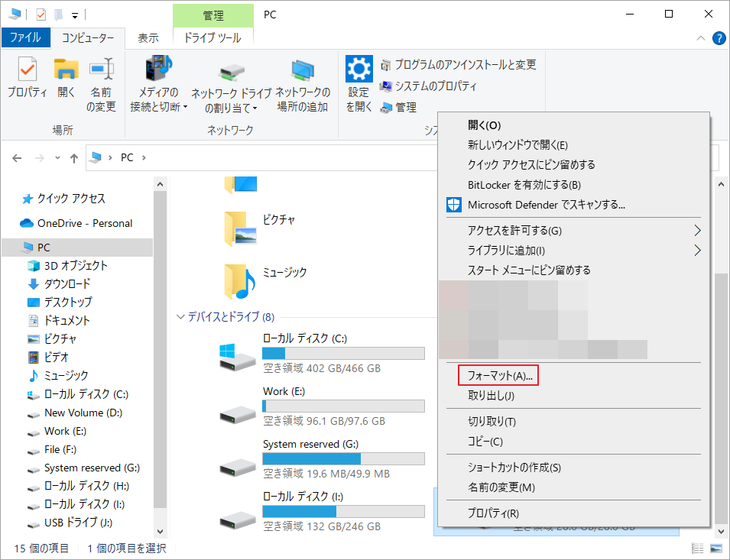Viewport: 730px width, 560px height.
Task: Click PC in the address bar
Action: click(x=127, y=157)
